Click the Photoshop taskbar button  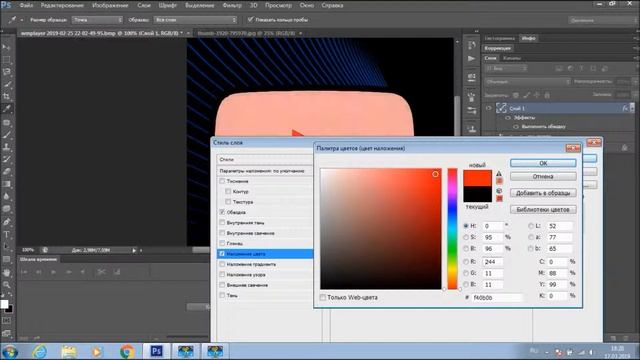click(156, 351)
